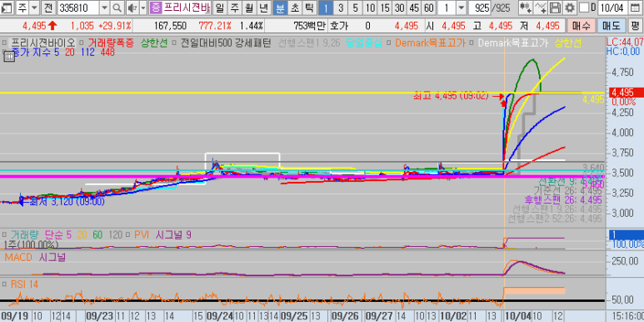This screenshot has width=644, height=322.
Task: Click the grid table icon on chart
Action: [8, 56]
